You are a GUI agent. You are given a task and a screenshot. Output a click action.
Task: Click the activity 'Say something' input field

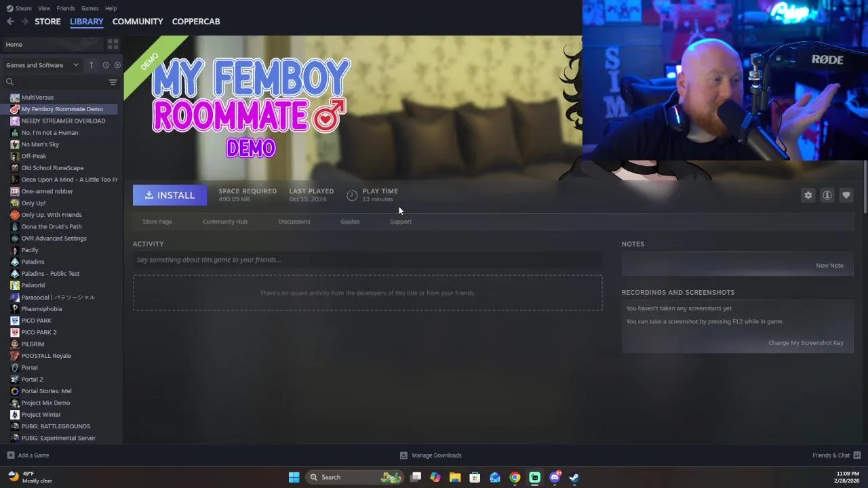click(x=368, y=260)
